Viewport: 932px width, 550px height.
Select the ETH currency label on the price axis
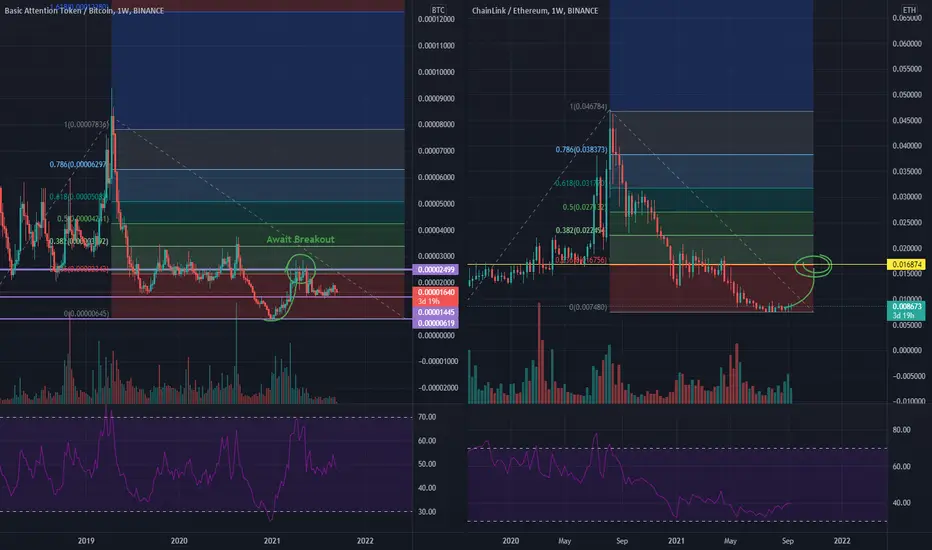(x=909, y=10)
